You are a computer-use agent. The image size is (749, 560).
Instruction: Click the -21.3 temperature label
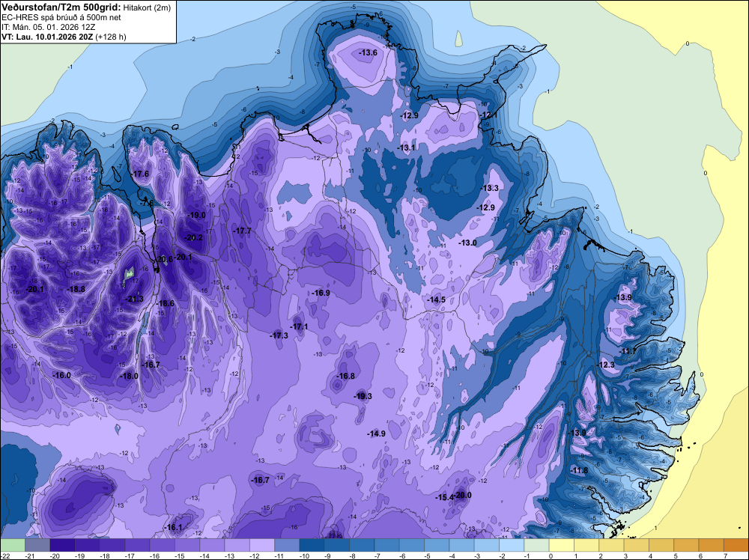134,299
